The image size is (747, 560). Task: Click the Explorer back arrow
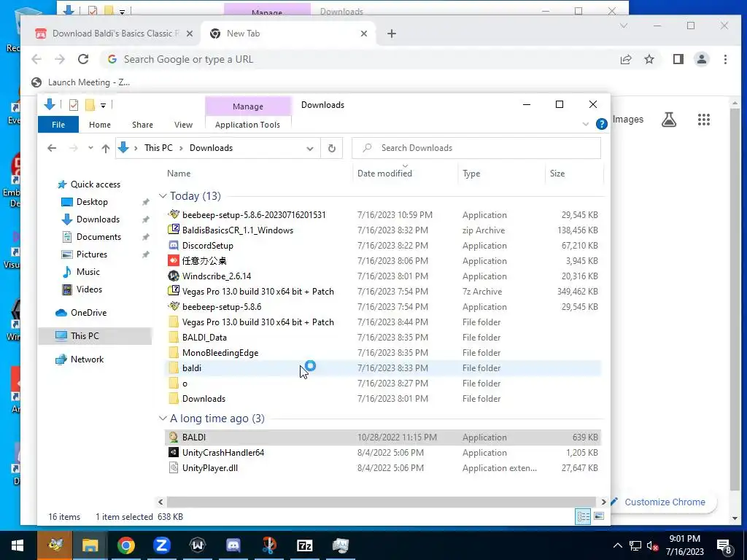(52, 148)
